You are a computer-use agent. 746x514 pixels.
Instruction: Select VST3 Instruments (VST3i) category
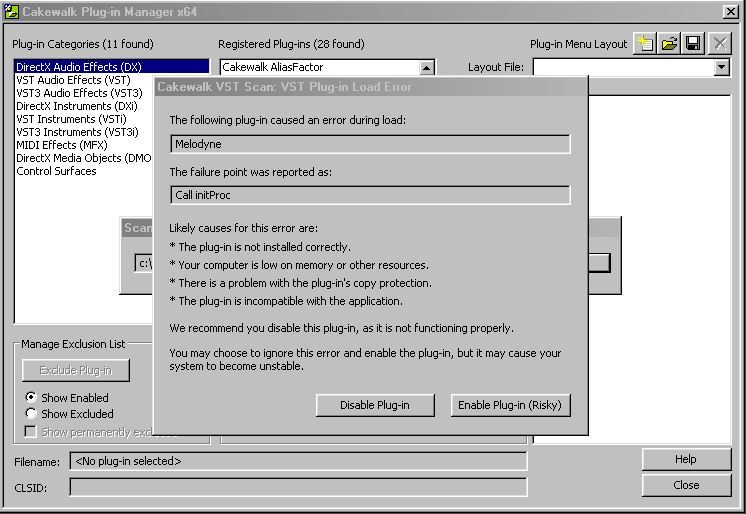(77, 132)
